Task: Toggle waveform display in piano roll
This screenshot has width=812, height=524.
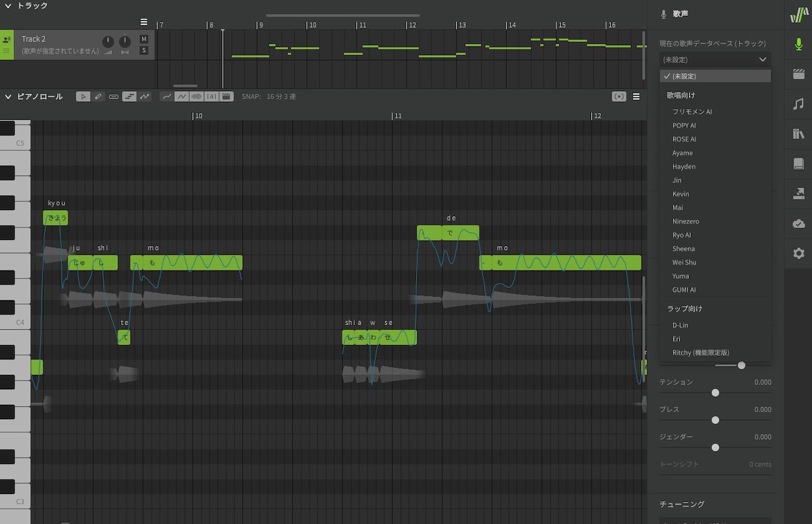Action: click(x=196, y=96)
